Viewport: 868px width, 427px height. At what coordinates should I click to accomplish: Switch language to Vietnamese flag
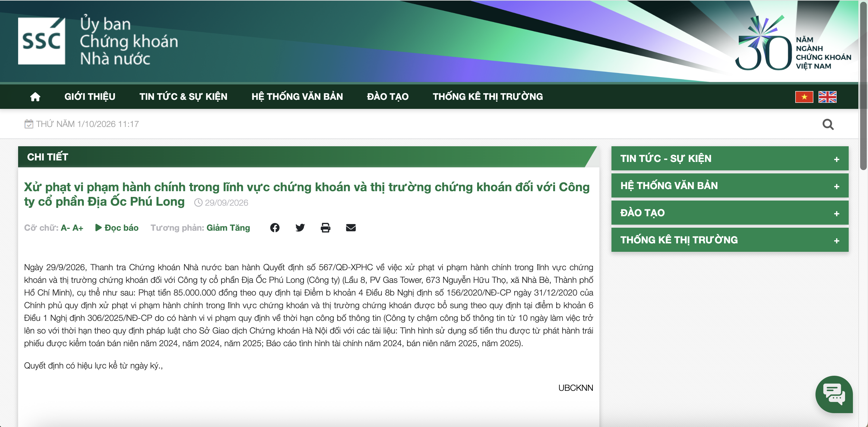pos(804,96)
